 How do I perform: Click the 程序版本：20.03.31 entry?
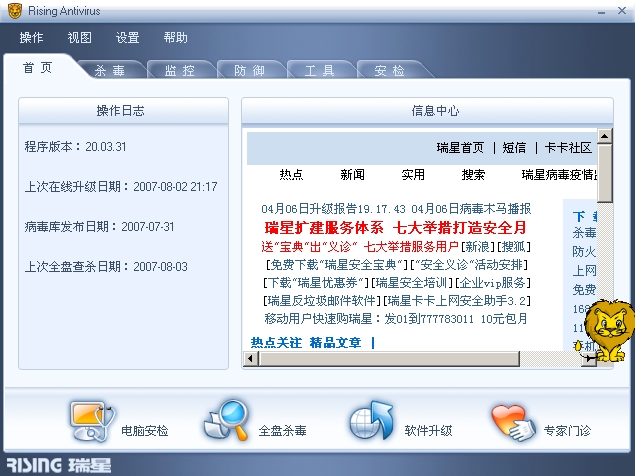click(75, 146)
